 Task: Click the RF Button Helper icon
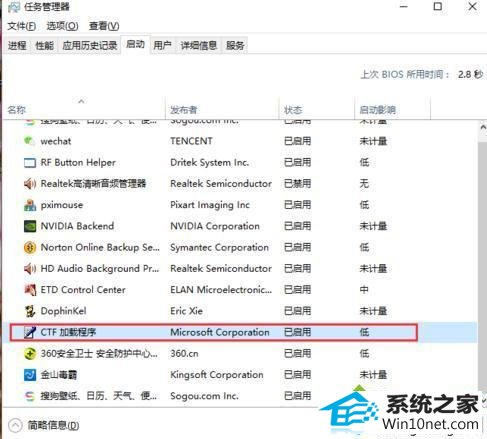pyautogui.click(x=30, y=163)
